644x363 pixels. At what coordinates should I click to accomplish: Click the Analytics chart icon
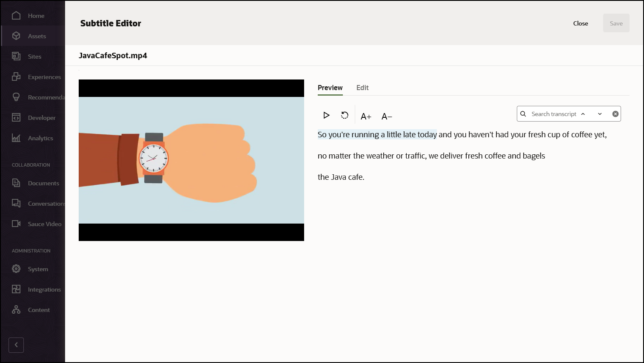(16, 138)
